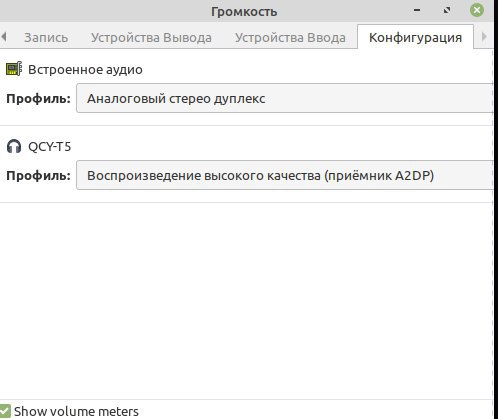
Task: Click the QCY-T5 device name
Action: click(50, 146)
